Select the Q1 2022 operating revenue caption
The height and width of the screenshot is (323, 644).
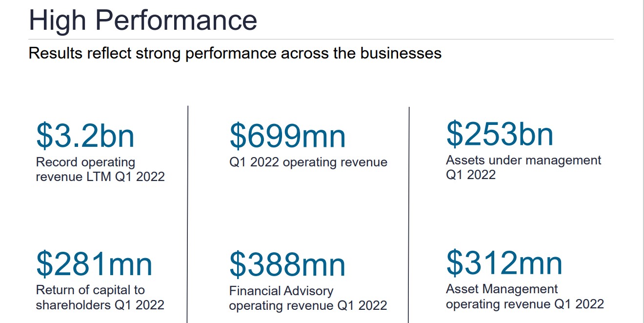point(308,162)
